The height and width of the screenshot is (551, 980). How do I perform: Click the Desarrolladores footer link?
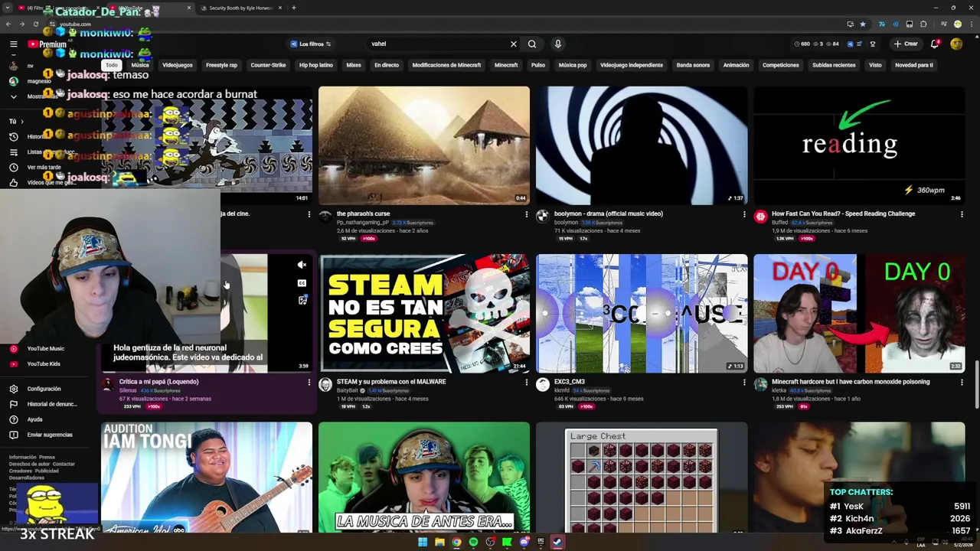26,478
